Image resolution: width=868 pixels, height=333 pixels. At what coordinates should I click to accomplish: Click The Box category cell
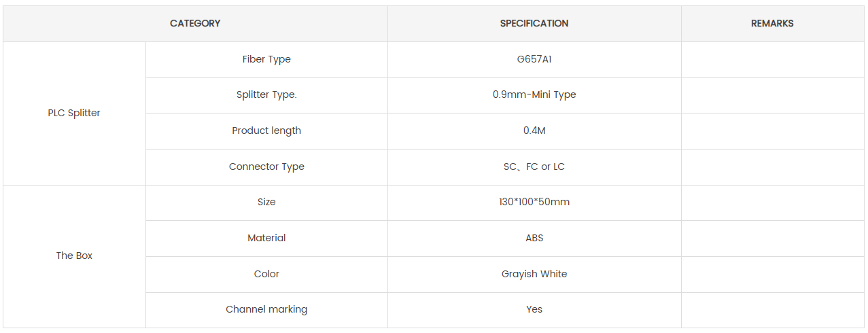click(x=74, y=256)
